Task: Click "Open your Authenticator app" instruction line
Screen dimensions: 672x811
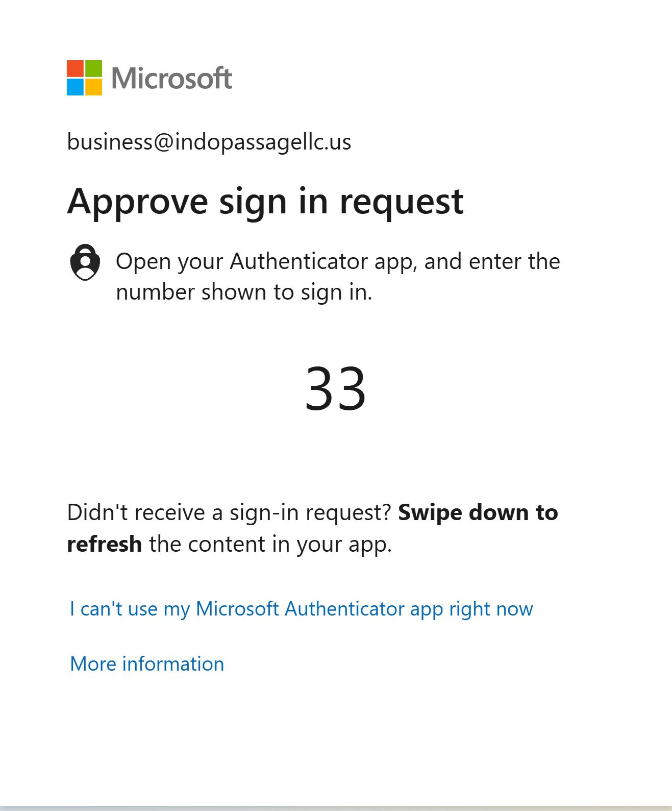Action: pyautogui.click(x=337, y=261)
